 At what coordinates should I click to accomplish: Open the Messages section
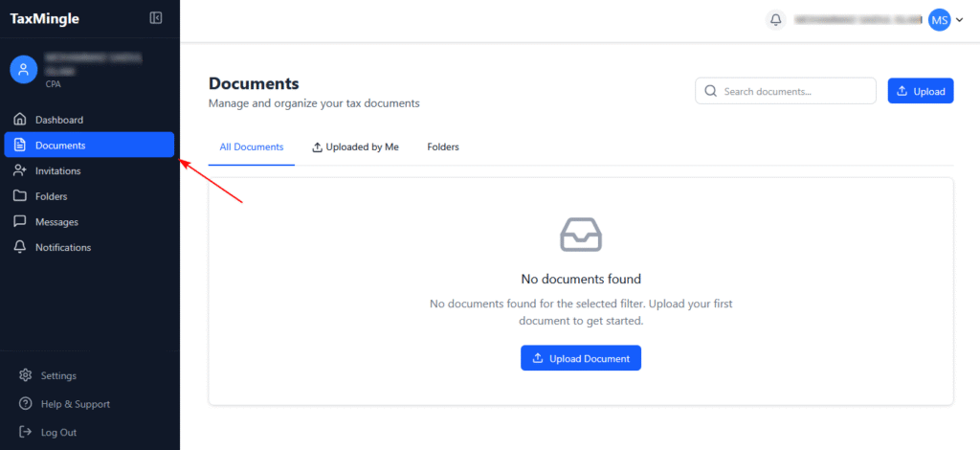[x=56, y=222]
